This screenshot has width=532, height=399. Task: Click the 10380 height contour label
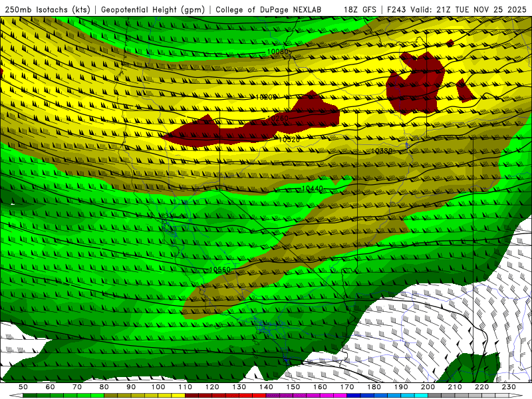382,151
